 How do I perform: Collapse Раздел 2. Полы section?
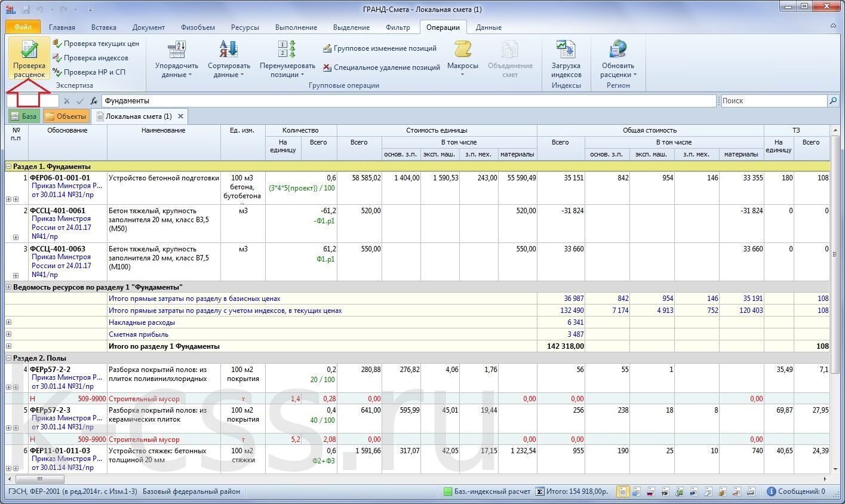pos(8,358)
